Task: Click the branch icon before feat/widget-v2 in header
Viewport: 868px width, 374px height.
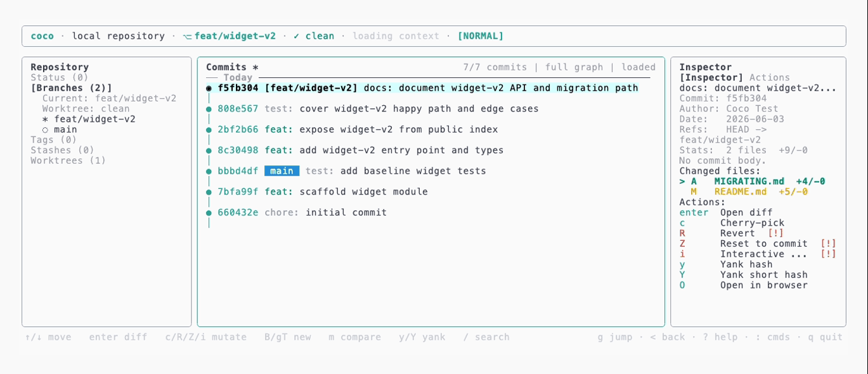Action: pos(186,36)
